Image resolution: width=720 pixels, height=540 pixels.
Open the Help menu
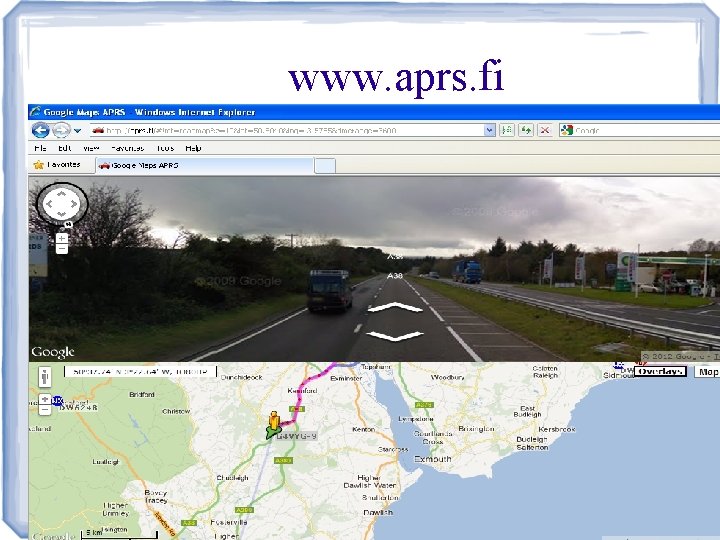(193, 148)
